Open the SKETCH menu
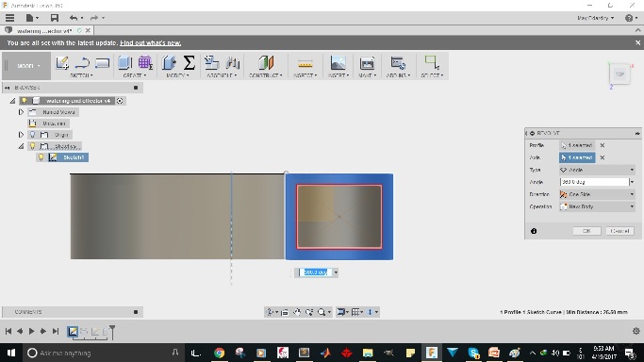Screen dimensions: 644x362 [x=81, y=75]
